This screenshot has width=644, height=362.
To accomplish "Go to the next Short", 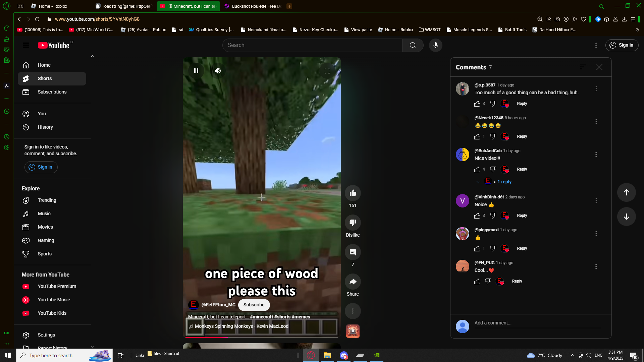I will coord(627,217).
